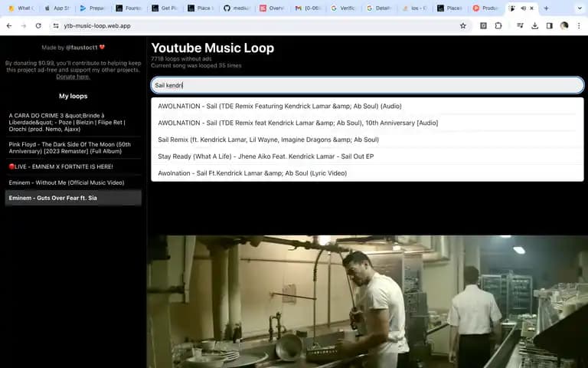This screenshot has width=588, height=368.
Task: Switch to the GitHub 'mediu' tab
Action: coord(237,8)
